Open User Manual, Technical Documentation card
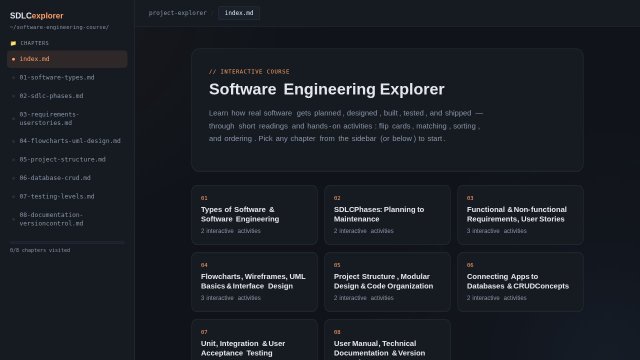640x360 pixels. coord(387,340)
